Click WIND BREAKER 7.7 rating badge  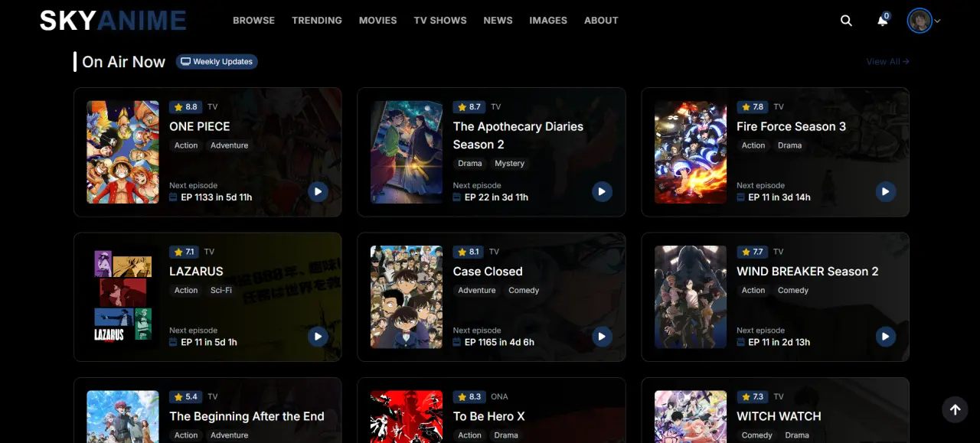tap(753, 252)
